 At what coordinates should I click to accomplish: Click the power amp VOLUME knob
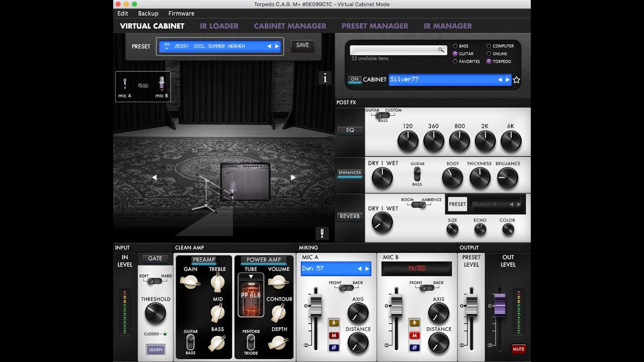[x=278, y=282]
